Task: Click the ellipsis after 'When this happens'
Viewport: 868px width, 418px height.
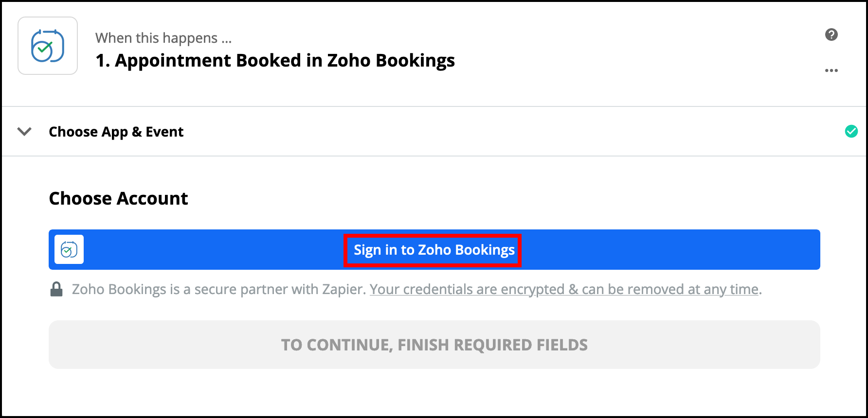Action: click(226, 39)
